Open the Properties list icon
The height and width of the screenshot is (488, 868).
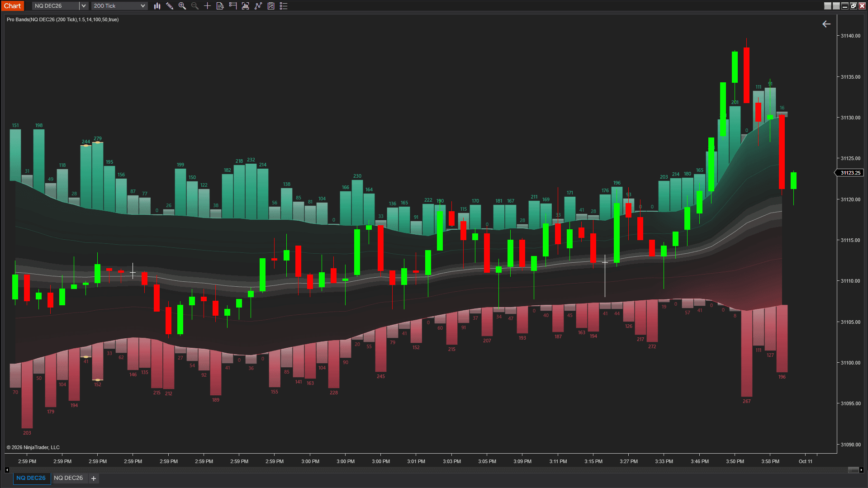[x=284, y=6]
